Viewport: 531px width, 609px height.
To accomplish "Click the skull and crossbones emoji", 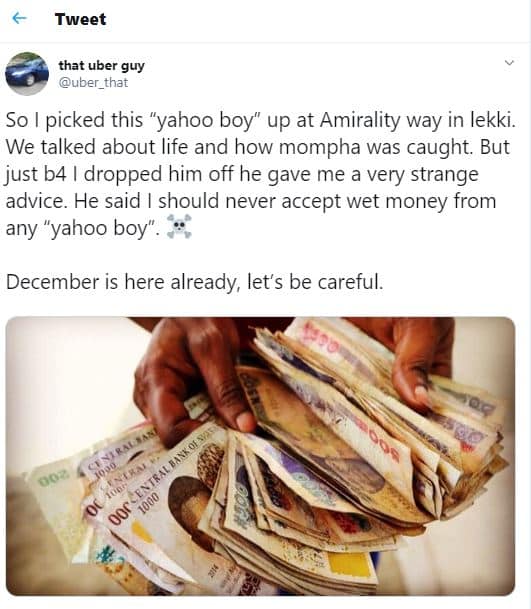I will (x=179, y=227).
